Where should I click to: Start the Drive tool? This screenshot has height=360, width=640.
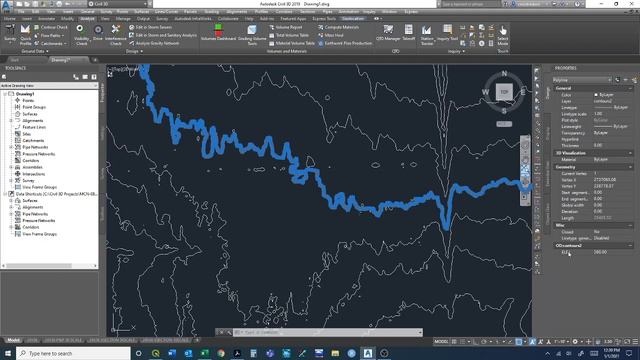(x=98, y=33)
